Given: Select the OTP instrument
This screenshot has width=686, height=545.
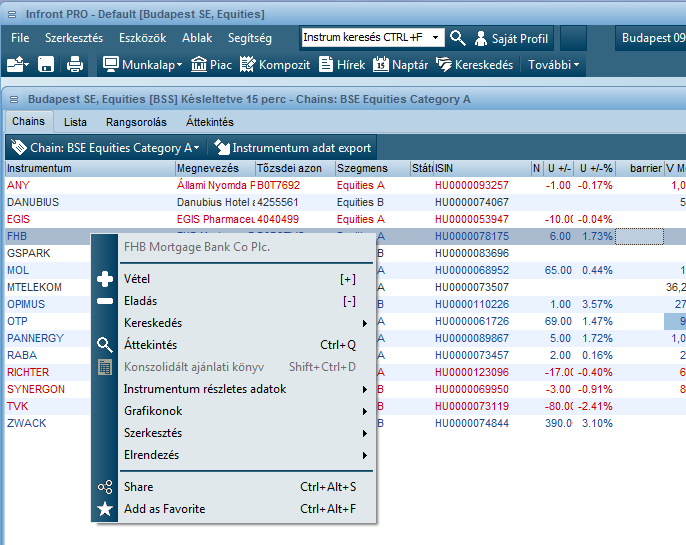Looking at the screenshot, I should click(17, 321).
